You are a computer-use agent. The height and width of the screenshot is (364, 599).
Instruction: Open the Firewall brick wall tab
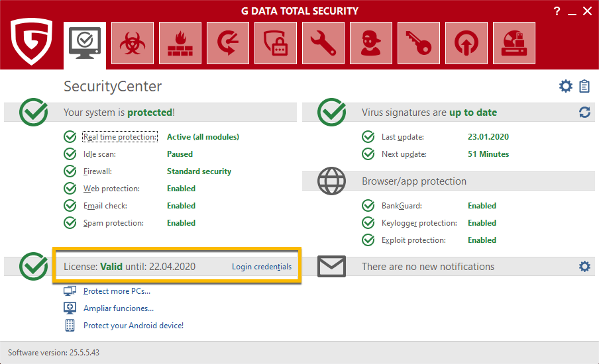tap(180, 43)
